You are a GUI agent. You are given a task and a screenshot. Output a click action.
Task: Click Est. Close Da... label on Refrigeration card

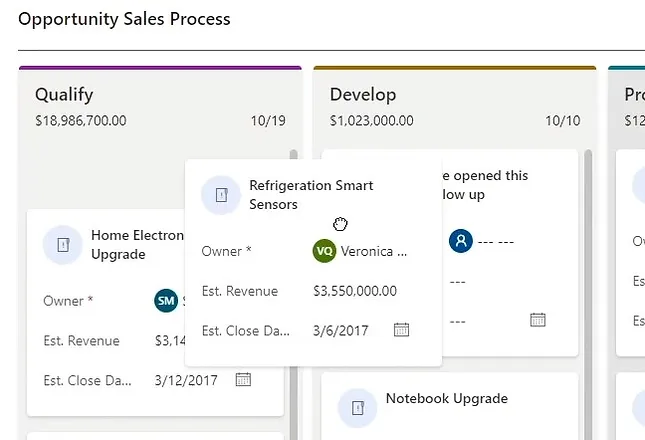tap(246, 331)
